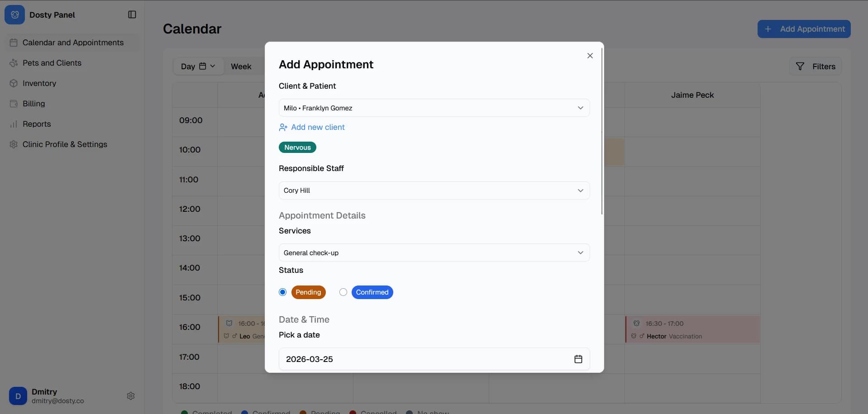Image resolution: width=868 pixels, height=414 pixels.
Task: Click the dmitry@dosty.co email text
Action: (58, 401)
